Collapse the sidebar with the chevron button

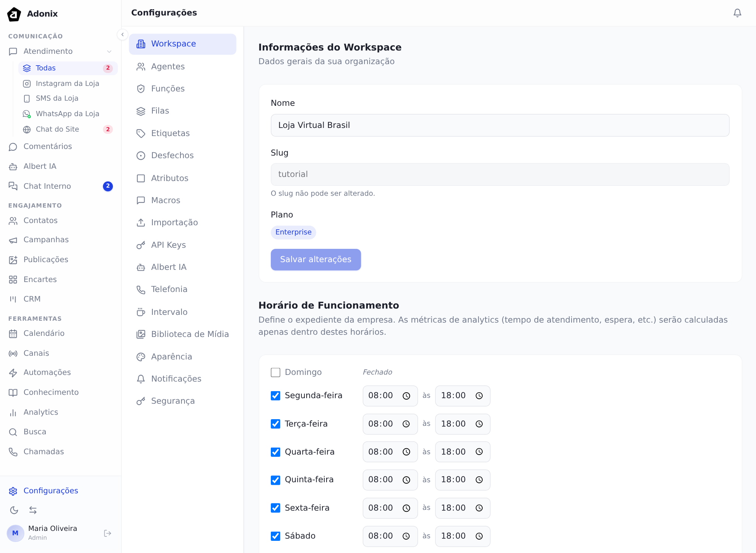pyautogui.click(x=122, y=35)
